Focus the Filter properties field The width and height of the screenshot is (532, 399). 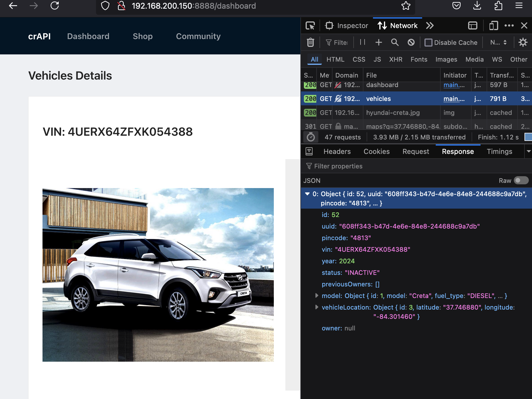[416, 166]
